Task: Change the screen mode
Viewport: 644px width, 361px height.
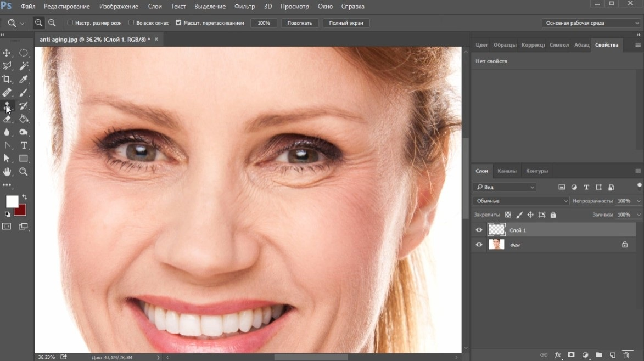Action: [x=24, y=227]
